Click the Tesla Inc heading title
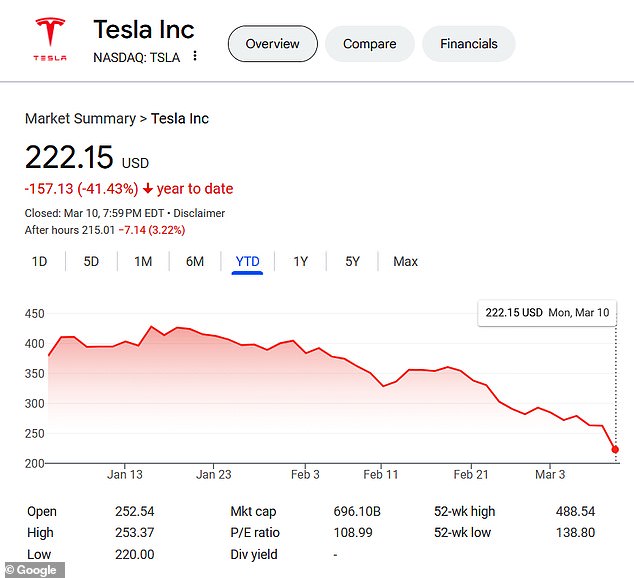The height and width of the screenshot is (578, 634). (x=144, y=29)
